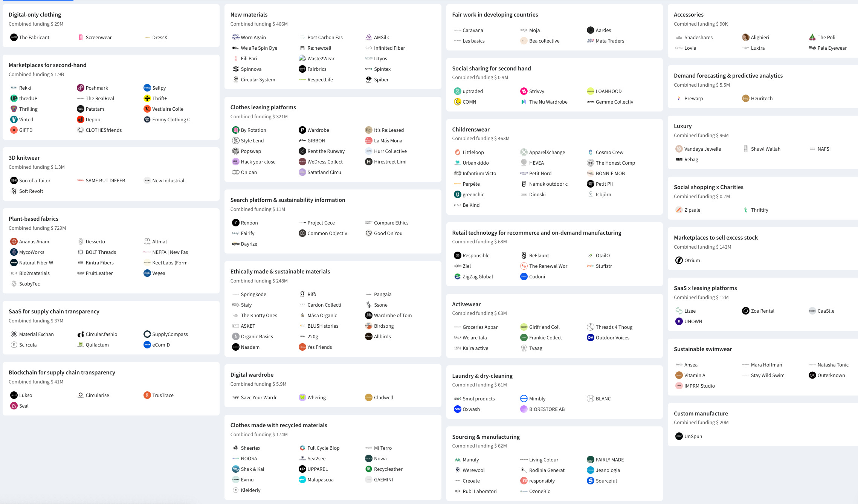Open the BOLT Threads link
This screenshot has width=858, height=504.
[101, 252]
